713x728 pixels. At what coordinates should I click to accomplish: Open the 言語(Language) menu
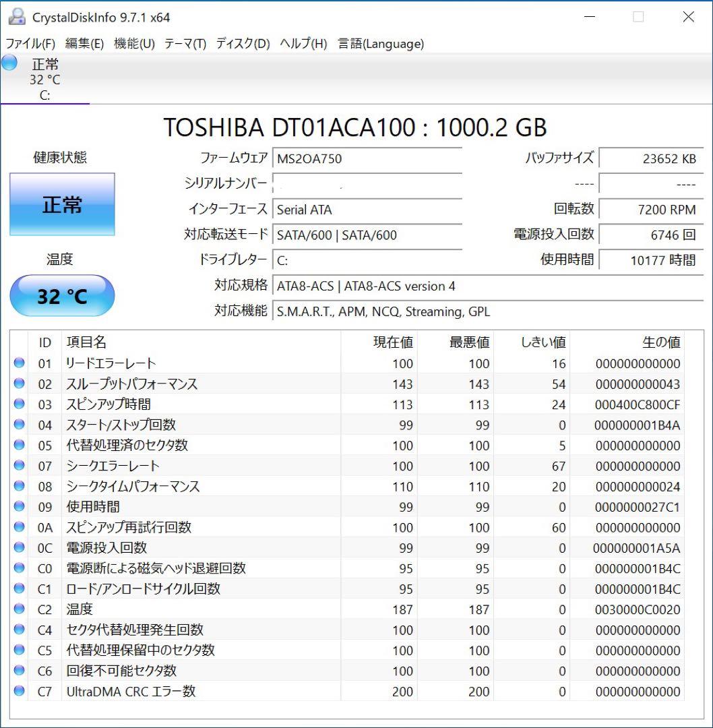coord(381,44)
